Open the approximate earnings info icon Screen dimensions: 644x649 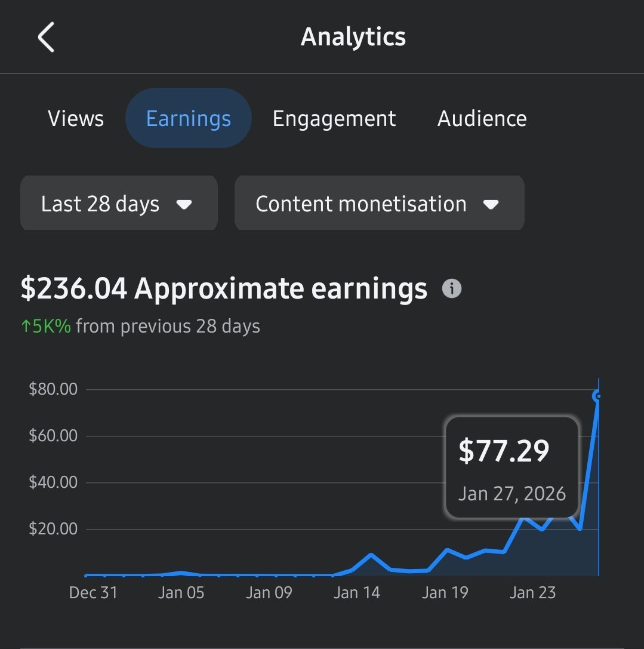tap(452, 288)
